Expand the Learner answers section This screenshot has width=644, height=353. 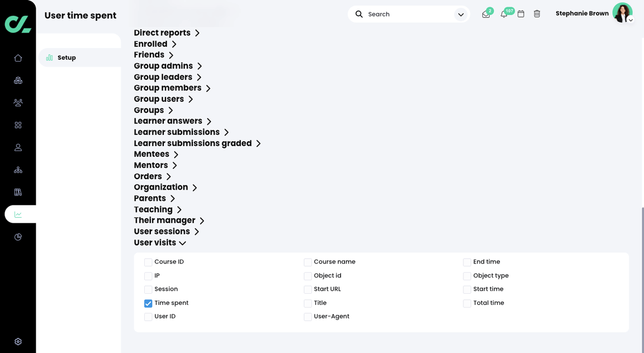pos(173,121)
